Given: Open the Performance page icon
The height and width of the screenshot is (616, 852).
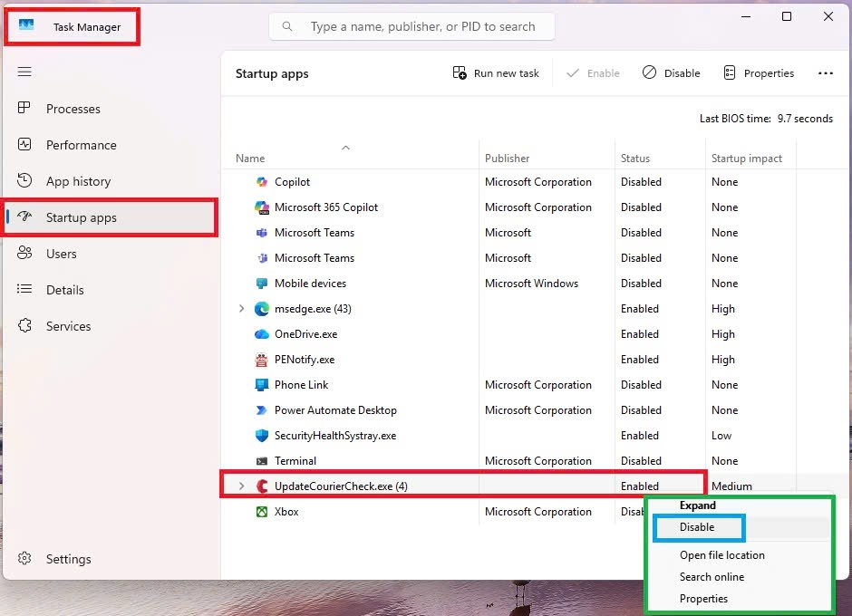Looking at the screenshot, I should 25,145.
